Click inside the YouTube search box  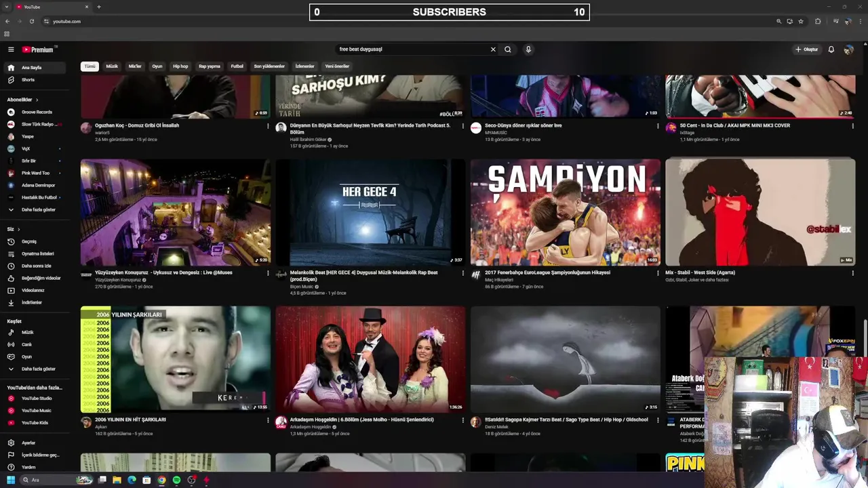point(411,49)
